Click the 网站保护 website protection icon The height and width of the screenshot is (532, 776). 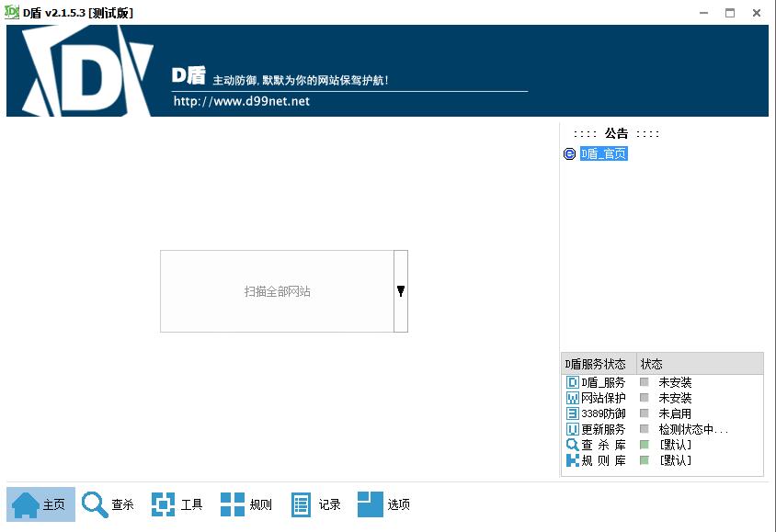click(x=573, y=398)
